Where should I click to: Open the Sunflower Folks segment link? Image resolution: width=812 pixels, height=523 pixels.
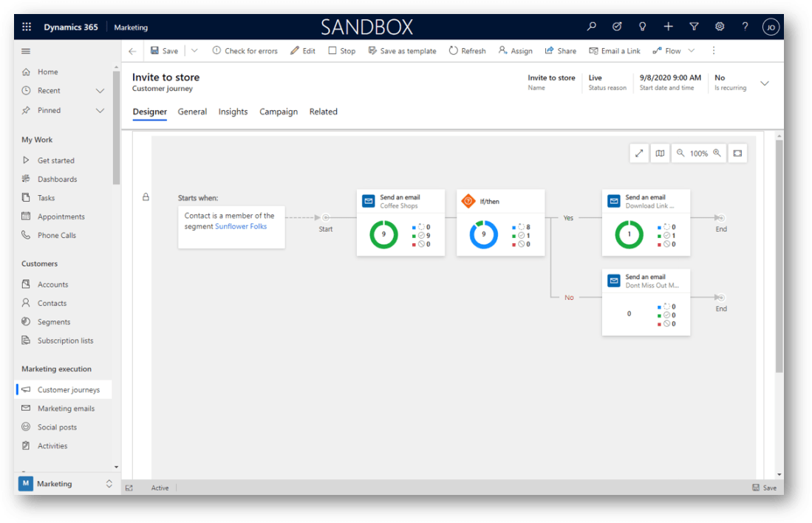click(x=241, y=226)
